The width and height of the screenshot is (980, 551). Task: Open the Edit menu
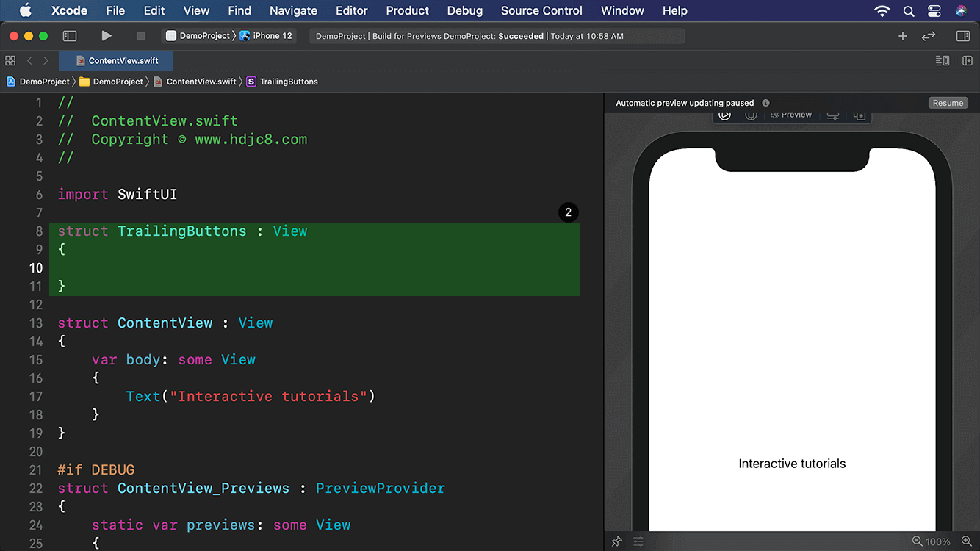coord(154,10)
